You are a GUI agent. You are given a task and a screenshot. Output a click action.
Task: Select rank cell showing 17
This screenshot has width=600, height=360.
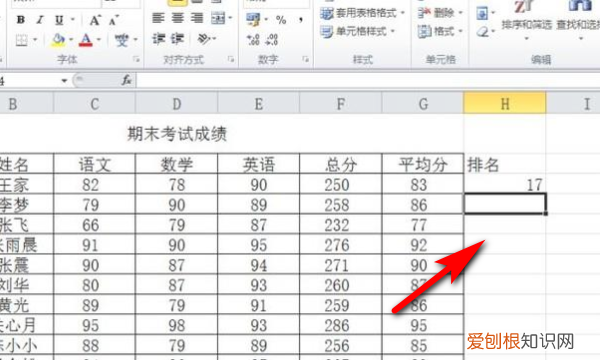(x=505, y=184)
